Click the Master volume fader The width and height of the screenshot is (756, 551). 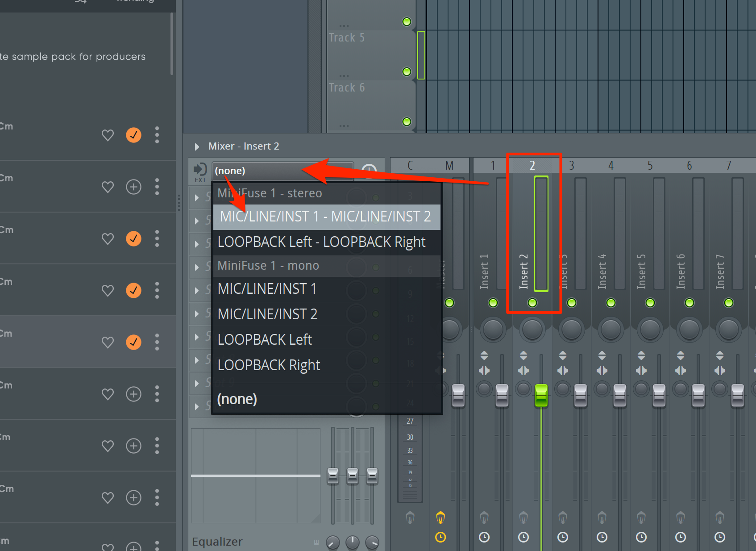(x=458, y=395)
